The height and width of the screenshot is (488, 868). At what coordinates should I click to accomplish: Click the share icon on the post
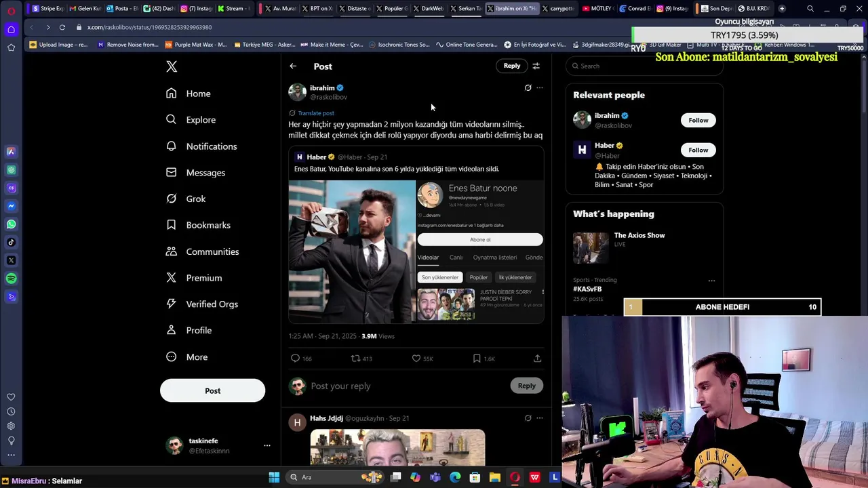tap(537, 359)
